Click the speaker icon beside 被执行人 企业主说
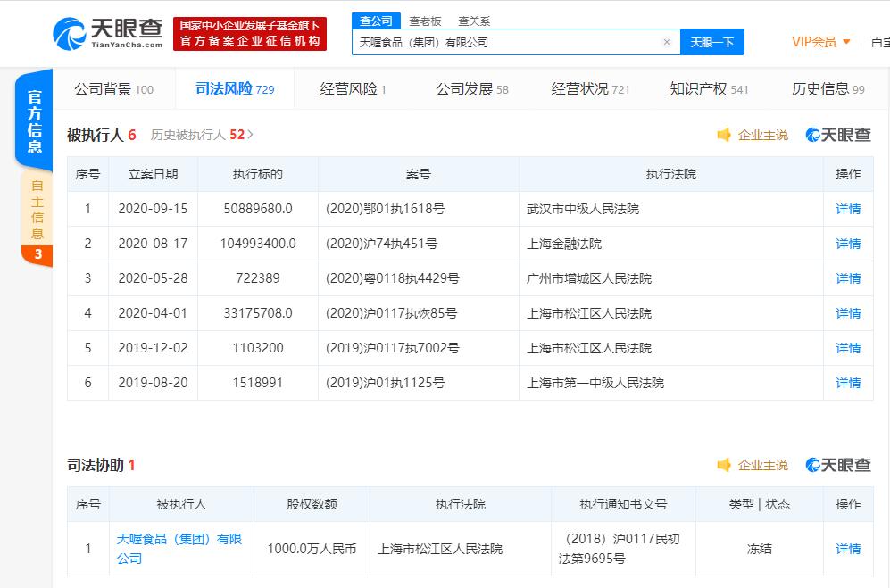 pos(724,135)
